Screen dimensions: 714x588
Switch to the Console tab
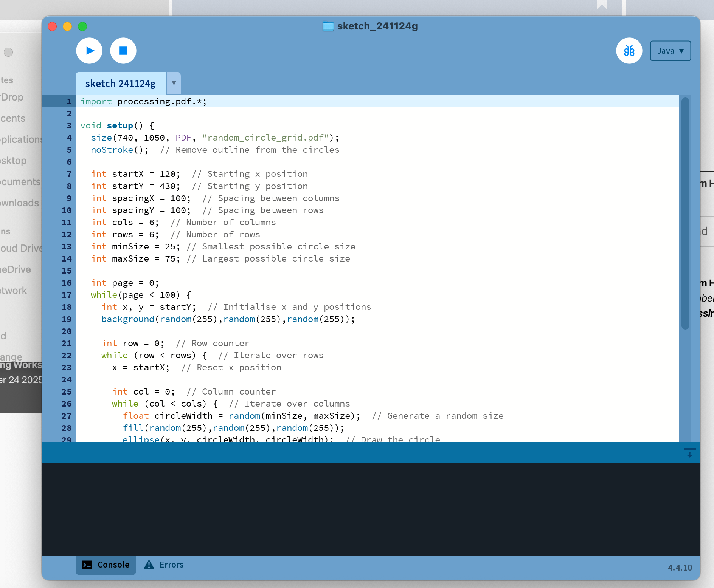(106, 565)
